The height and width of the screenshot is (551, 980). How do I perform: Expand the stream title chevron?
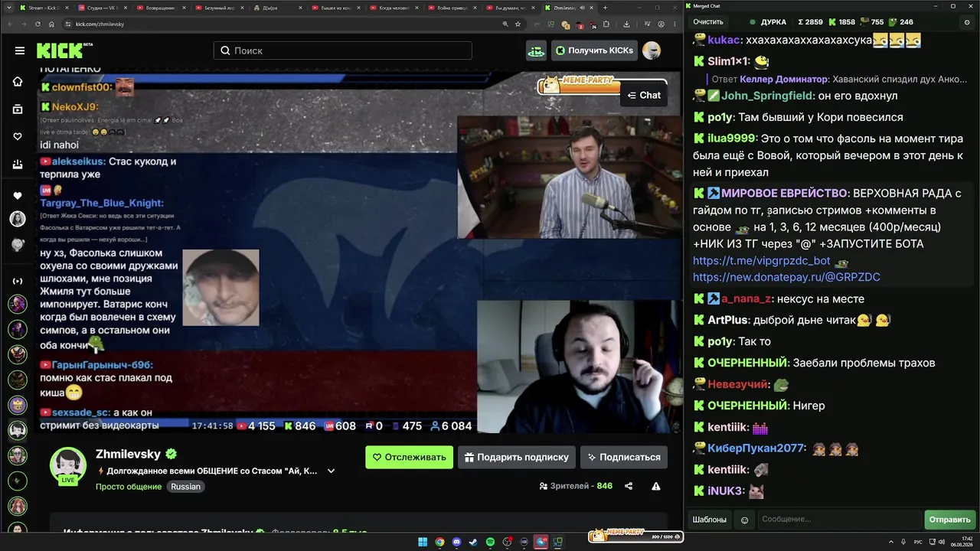[x=331, y=471]
